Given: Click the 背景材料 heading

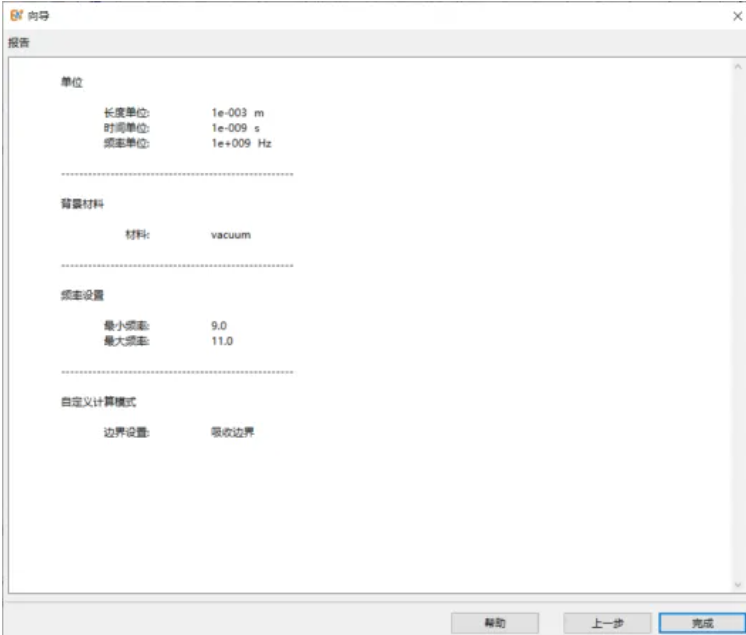Looking at the screenshot, I should (82, 204).
